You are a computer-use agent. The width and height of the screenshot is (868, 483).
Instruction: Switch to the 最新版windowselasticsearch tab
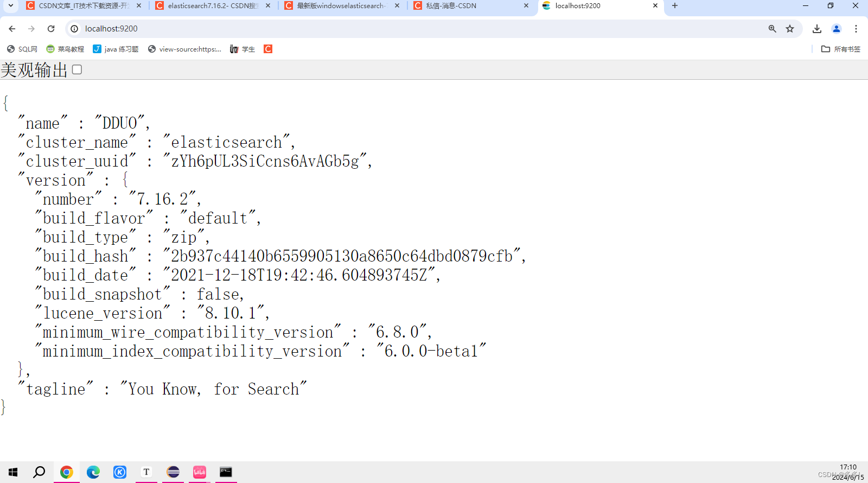(342, 5)
